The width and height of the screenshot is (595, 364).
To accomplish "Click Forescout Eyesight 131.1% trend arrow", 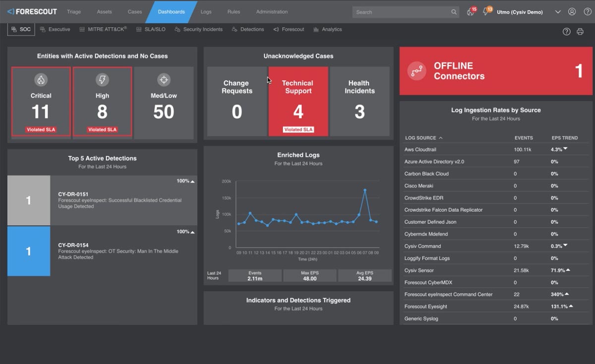I will (x=571, y=306).
